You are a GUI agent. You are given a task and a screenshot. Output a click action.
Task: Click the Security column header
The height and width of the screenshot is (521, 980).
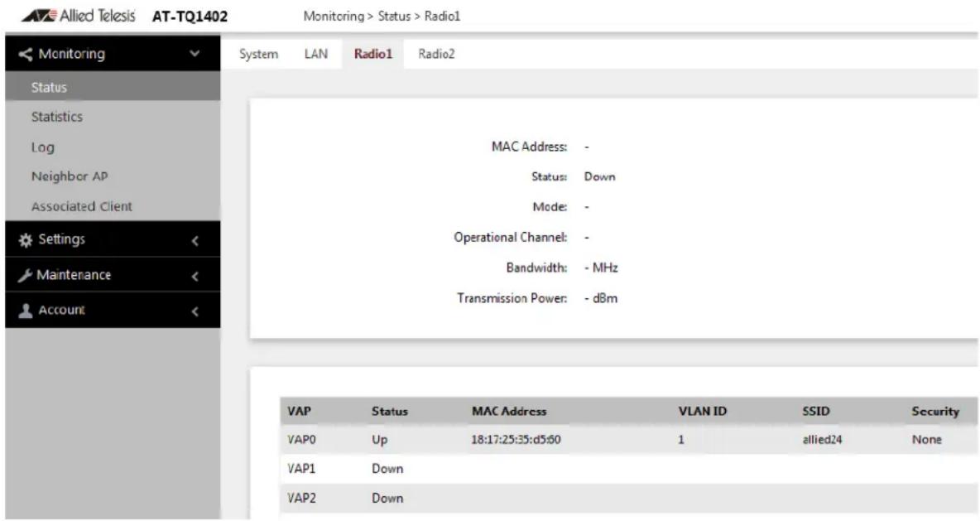935,412
